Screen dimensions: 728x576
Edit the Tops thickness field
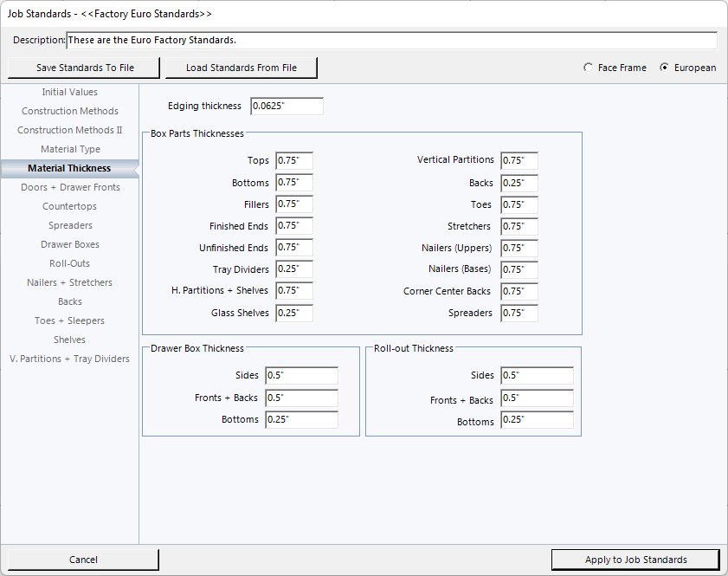pos(294,161)
